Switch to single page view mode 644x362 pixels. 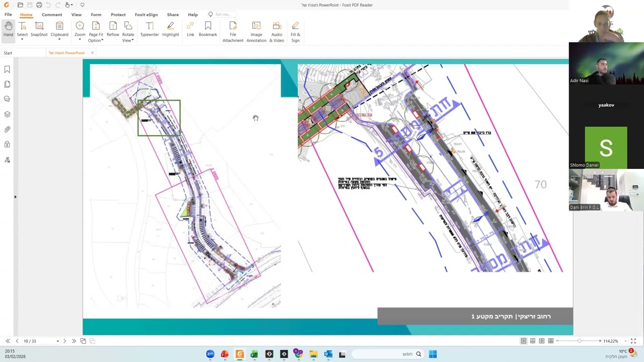click(x=524, y=341)
